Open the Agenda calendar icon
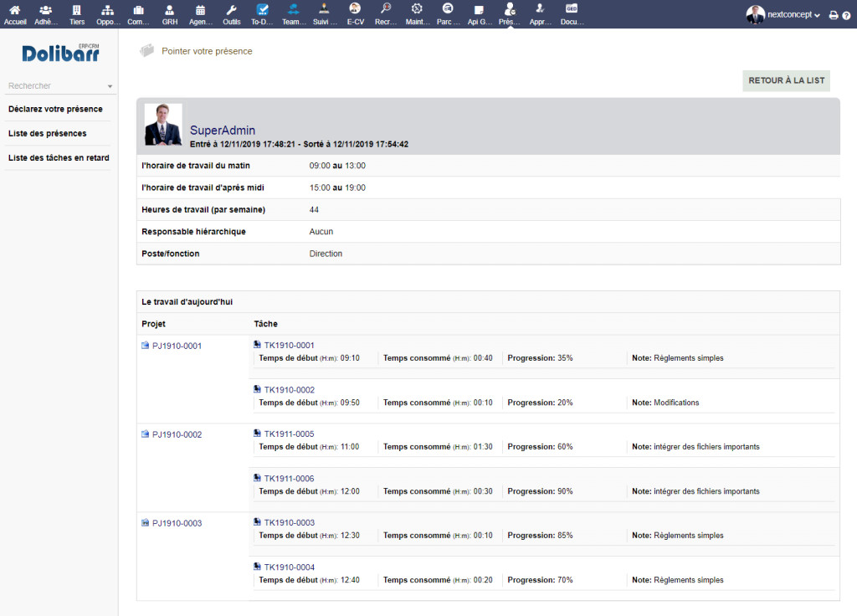 (x=200, y=10)
